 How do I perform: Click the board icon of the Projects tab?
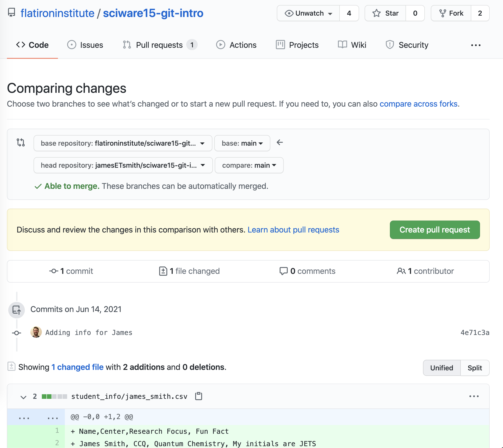280,45
